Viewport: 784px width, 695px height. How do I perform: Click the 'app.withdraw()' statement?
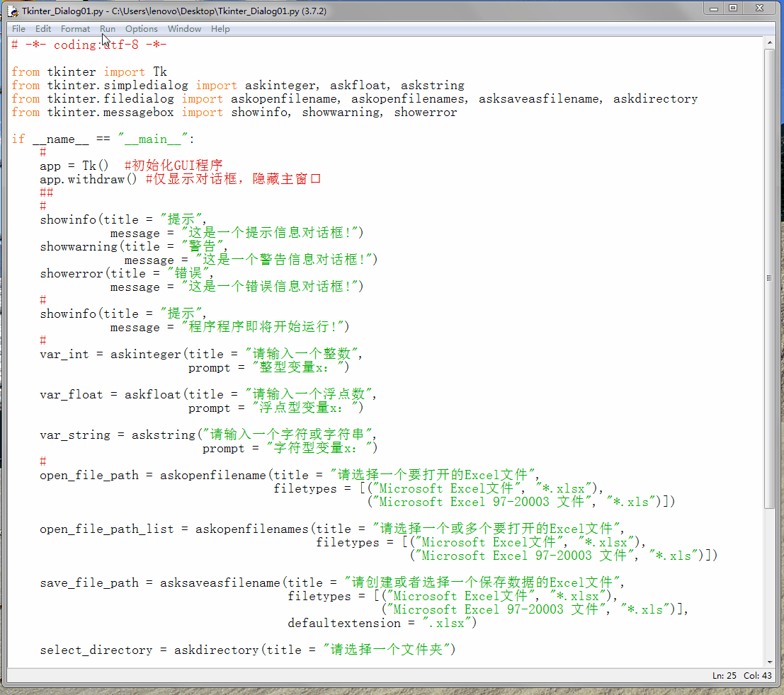88,179
